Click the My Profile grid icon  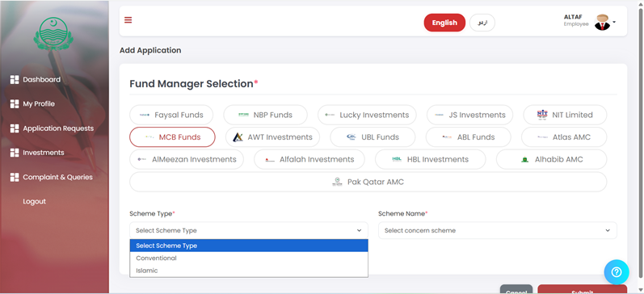click(15, 104)
